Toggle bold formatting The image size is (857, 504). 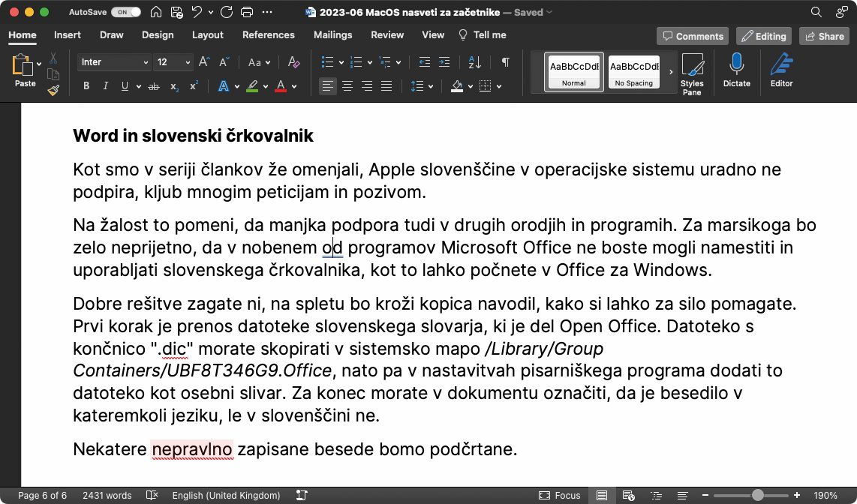click(86, 86)
